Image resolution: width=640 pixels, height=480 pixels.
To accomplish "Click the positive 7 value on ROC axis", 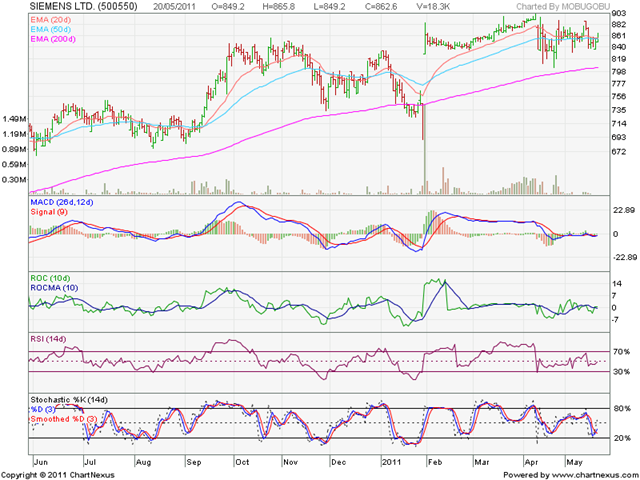I will point(616,296).
